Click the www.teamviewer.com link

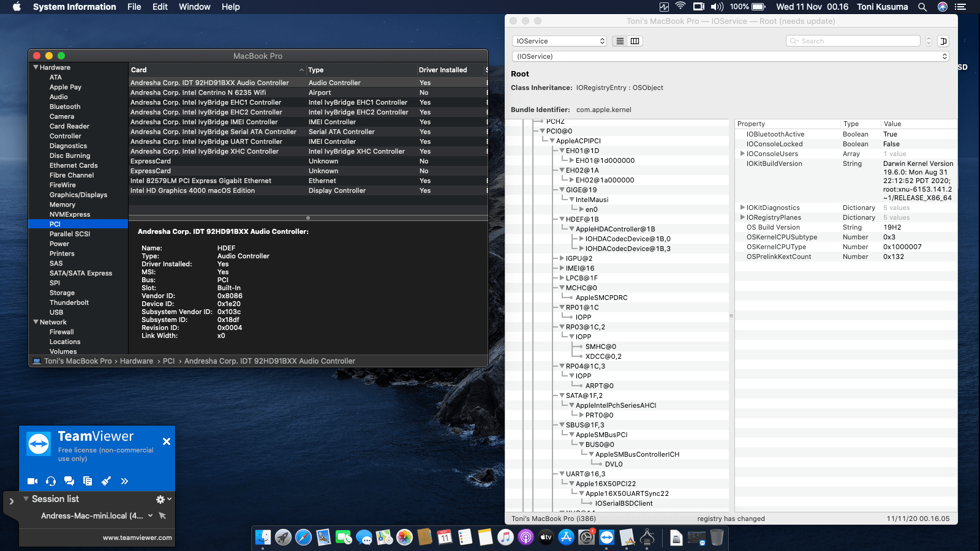point(137,538)
